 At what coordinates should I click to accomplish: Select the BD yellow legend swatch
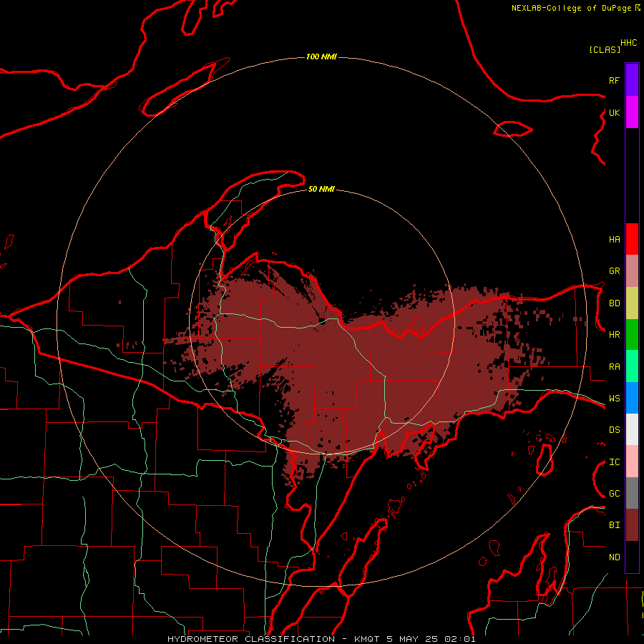[632, 303]
